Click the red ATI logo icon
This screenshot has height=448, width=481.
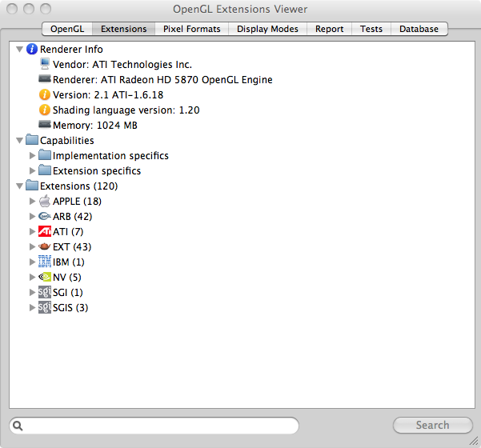[45, 231]
